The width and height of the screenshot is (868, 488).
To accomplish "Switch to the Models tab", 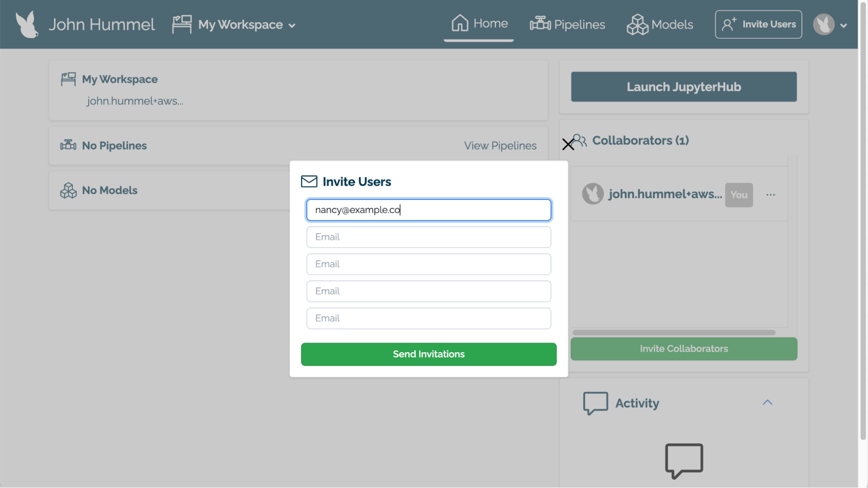I will 672,24.
